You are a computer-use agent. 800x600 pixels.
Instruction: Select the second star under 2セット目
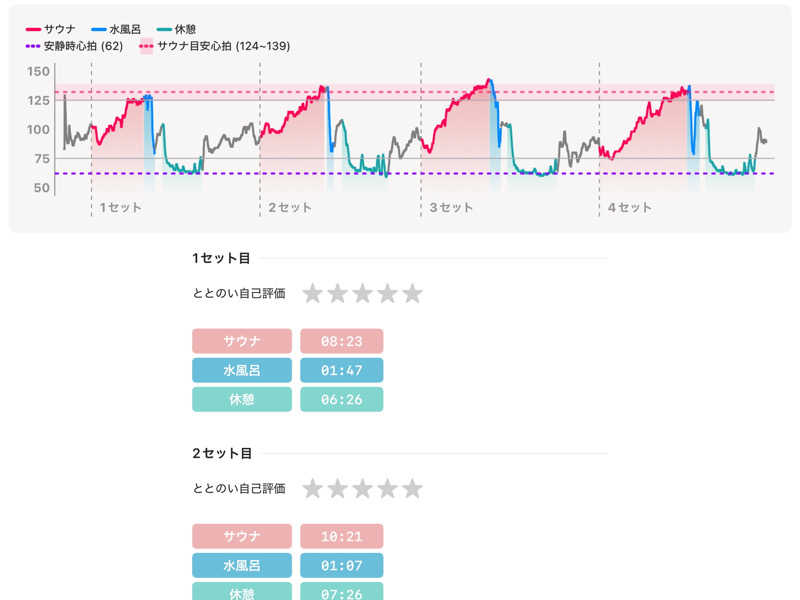(337, 489)
